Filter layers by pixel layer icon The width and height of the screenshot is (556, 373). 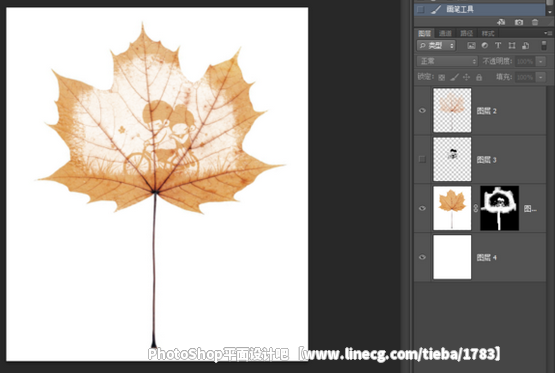pos(471,45)
